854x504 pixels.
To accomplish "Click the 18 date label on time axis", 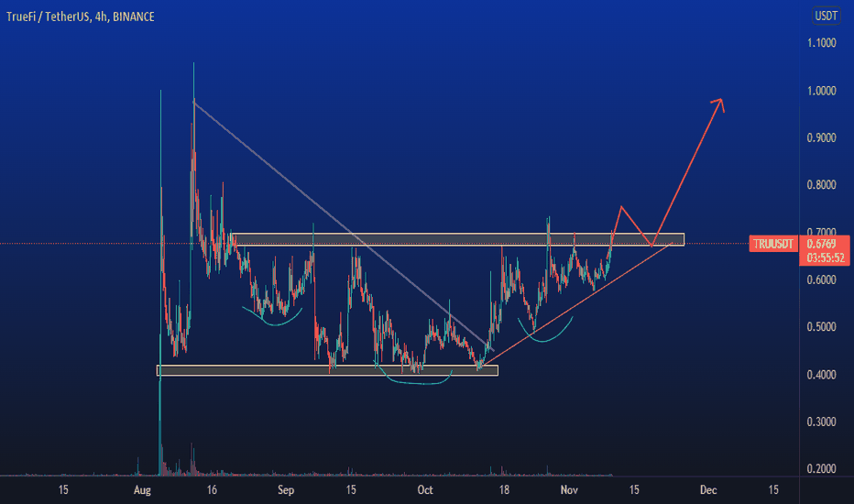I will coord(504,490).
